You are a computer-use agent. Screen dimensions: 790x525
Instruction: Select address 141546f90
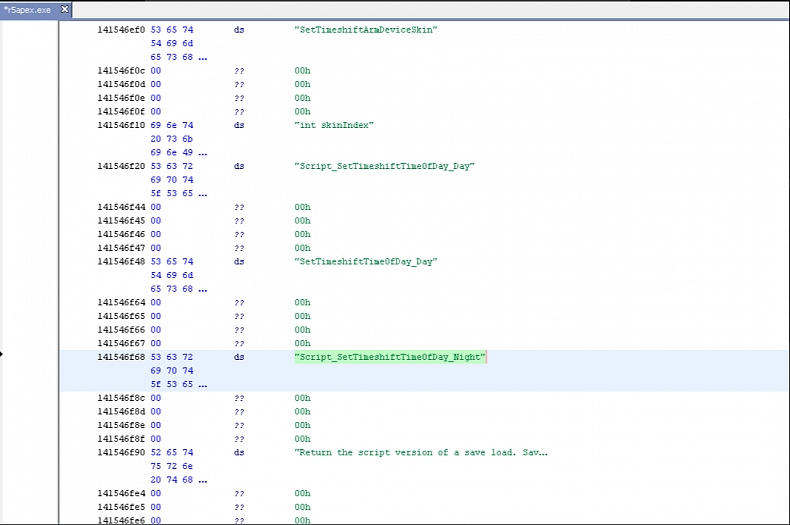121,453
